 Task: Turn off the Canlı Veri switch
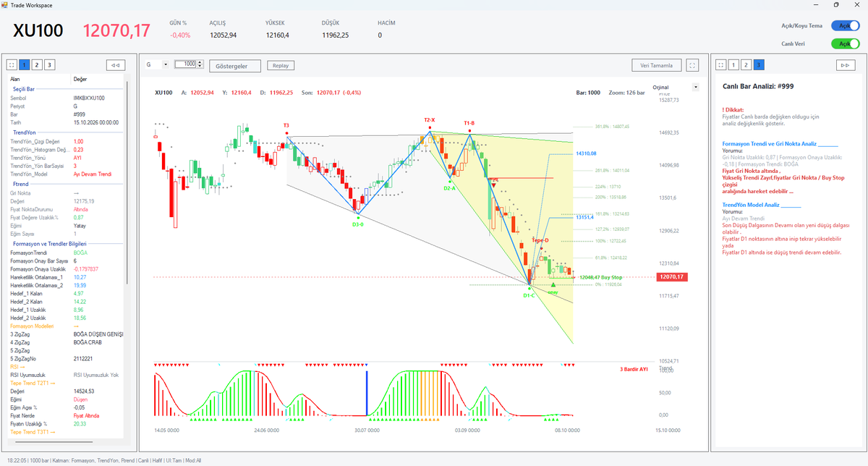point(845,43)
